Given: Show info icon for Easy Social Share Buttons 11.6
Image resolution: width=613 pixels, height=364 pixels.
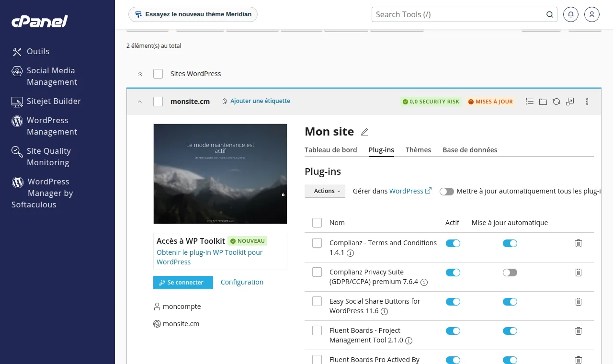Looking at the screenshot, I should (x=384, y=311).
